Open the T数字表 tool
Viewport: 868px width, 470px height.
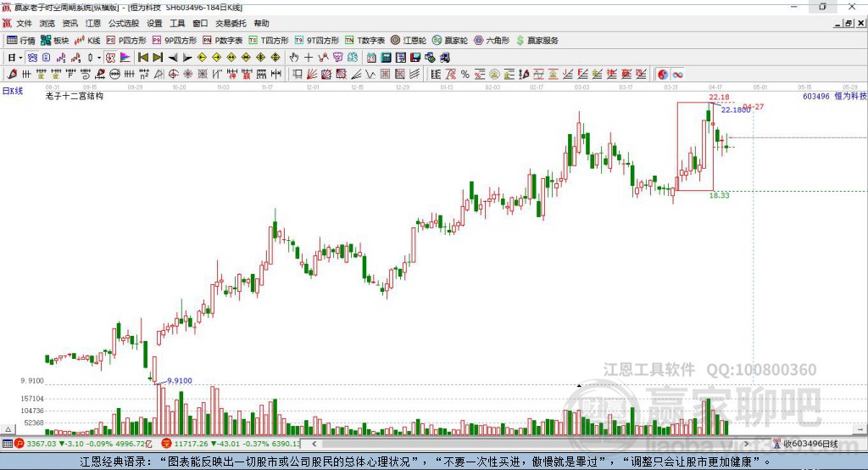(x=364, y=41)
